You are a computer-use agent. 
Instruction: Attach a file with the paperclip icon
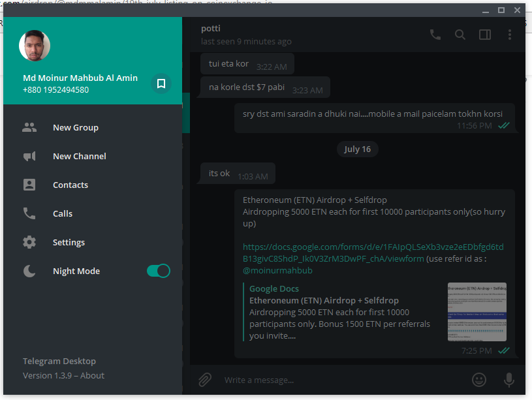point(205,380)
